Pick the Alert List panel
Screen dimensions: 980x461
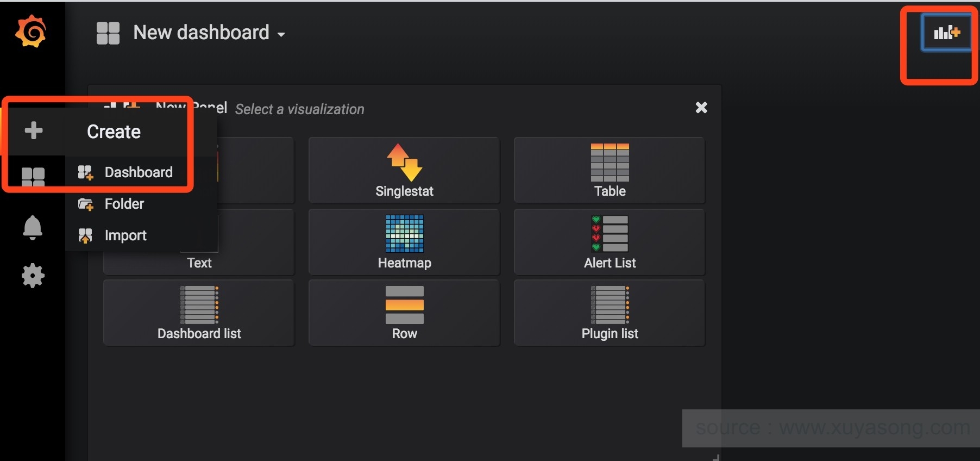tap(610, 242)
